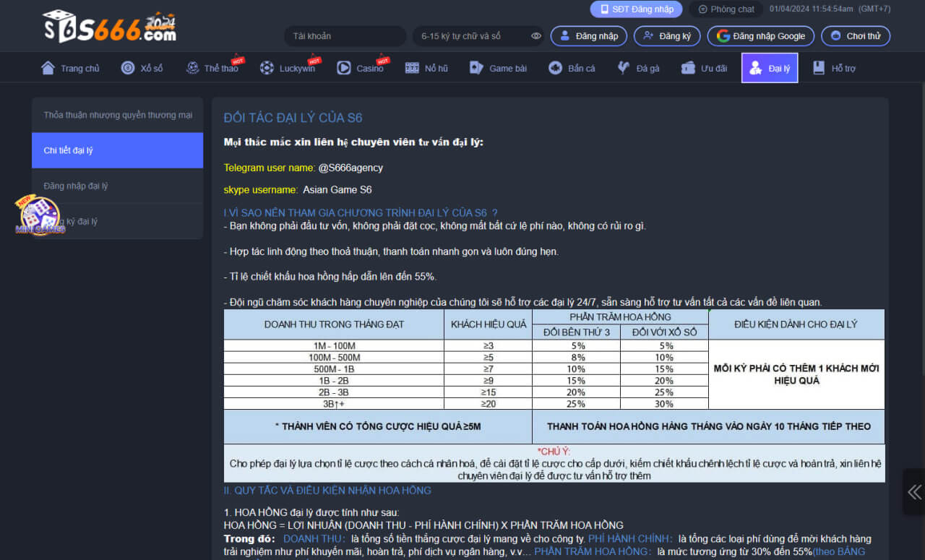The height and width of the screenshot is (560, 925).
Task: Click the fish icon beside Bắn cá
Action: pos(555,68)
